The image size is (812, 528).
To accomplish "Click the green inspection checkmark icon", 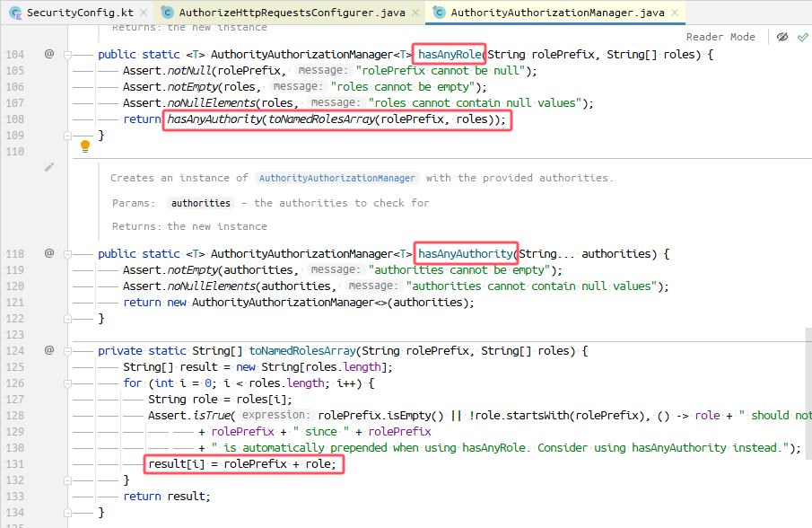I will click(803, 37).
